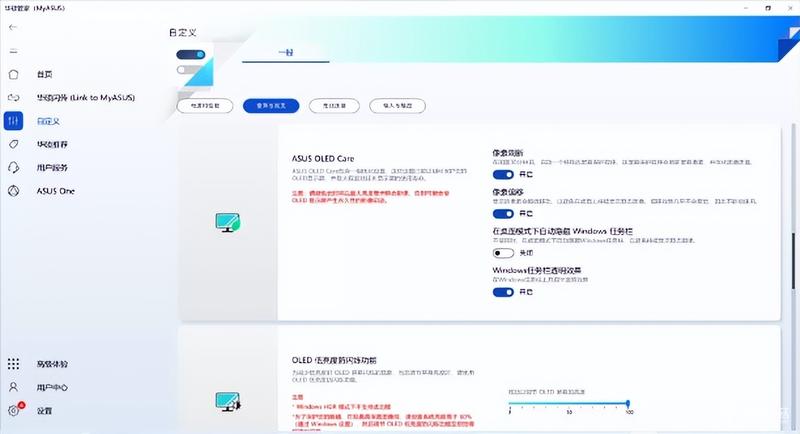The width and height of the screenshot is (800, 434).
Task: Open the tag-icon recommendations page
Action: click(x=14, y=144)
